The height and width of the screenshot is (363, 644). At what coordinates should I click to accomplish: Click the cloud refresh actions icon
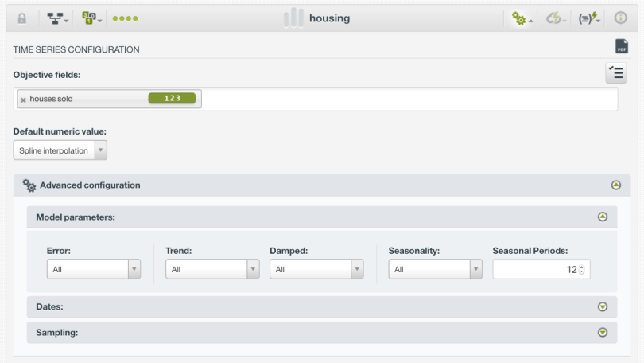(555, 18)
